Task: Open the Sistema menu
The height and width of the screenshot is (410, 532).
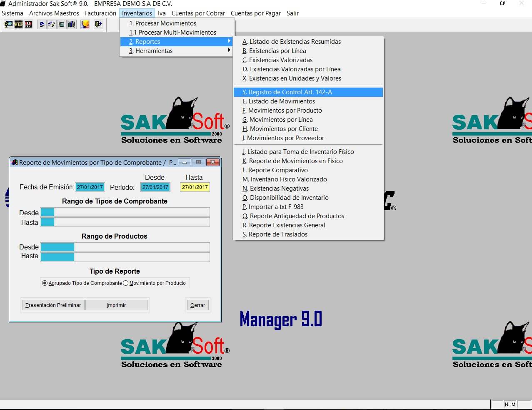Action: (x=12, y=13)
